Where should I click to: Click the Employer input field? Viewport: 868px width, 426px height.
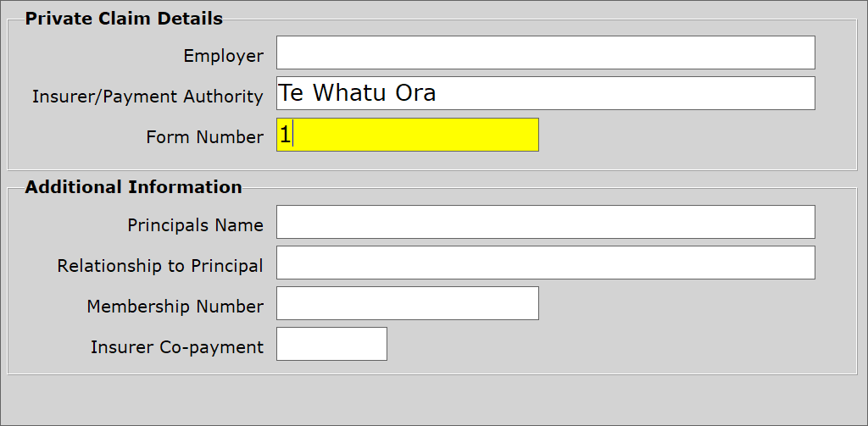[545, 53]
